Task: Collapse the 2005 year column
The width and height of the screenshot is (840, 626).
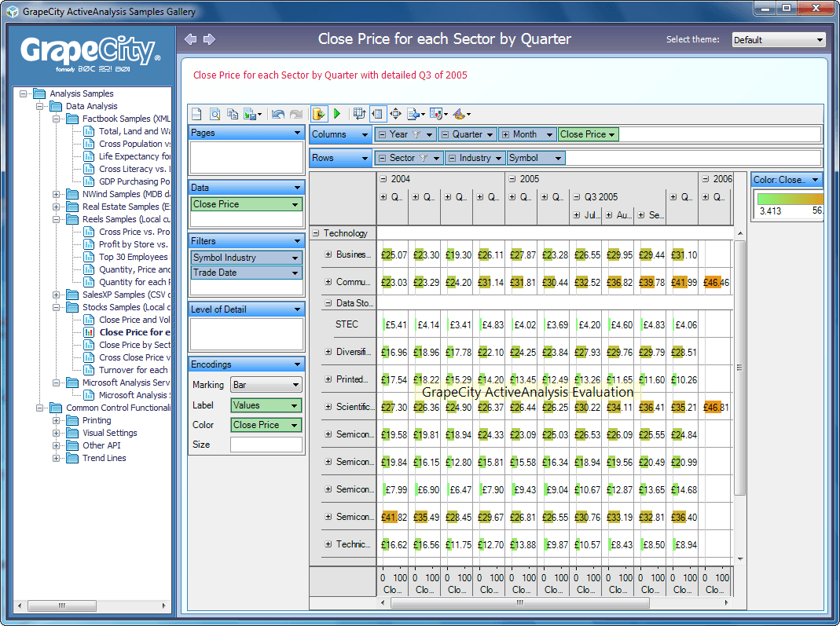Action: (512, 179)
